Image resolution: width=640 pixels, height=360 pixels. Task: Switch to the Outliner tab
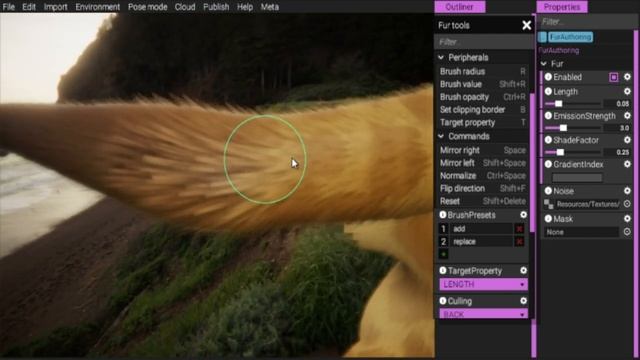[460, 7]
